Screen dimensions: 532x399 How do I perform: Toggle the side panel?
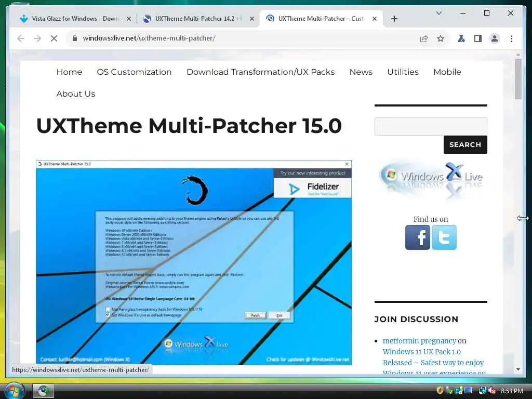coord(478,38)
